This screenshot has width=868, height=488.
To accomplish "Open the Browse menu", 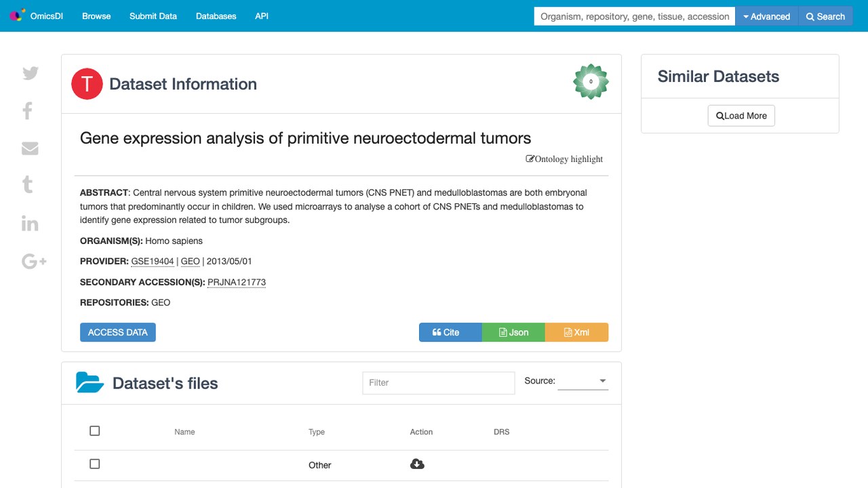I will [96, 16].
